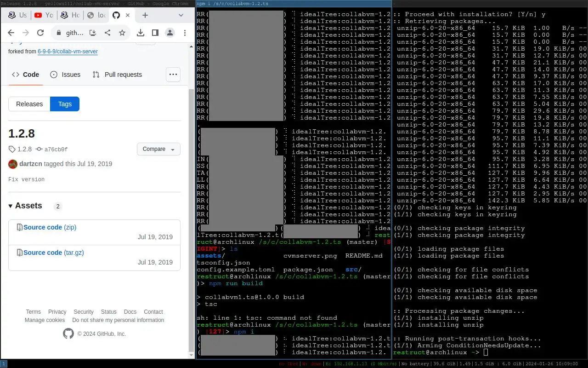The width and height of the screenshot is (588, 368).
Task: Click 'tsc: command not found' error line
Action: click(267, 318)
